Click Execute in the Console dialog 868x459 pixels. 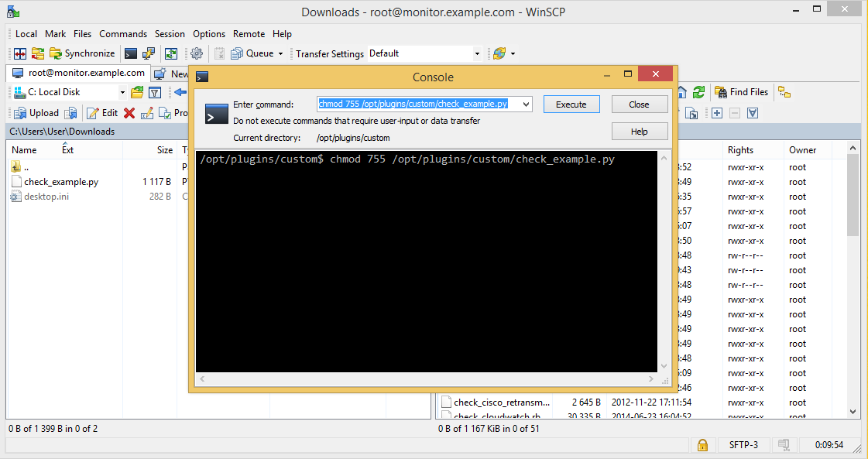(571, 104)
